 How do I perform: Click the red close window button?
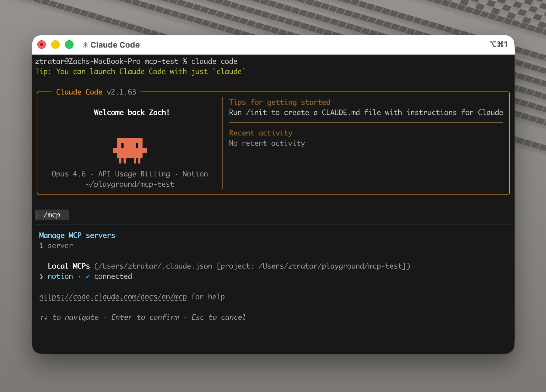tap(42, 45)
